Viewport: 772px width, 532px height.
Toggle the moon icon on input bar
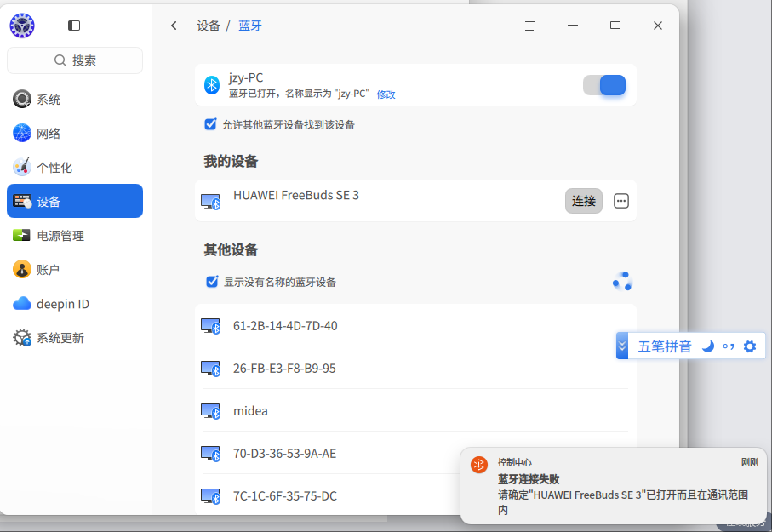pyautogui.click(x=708, y=346)
